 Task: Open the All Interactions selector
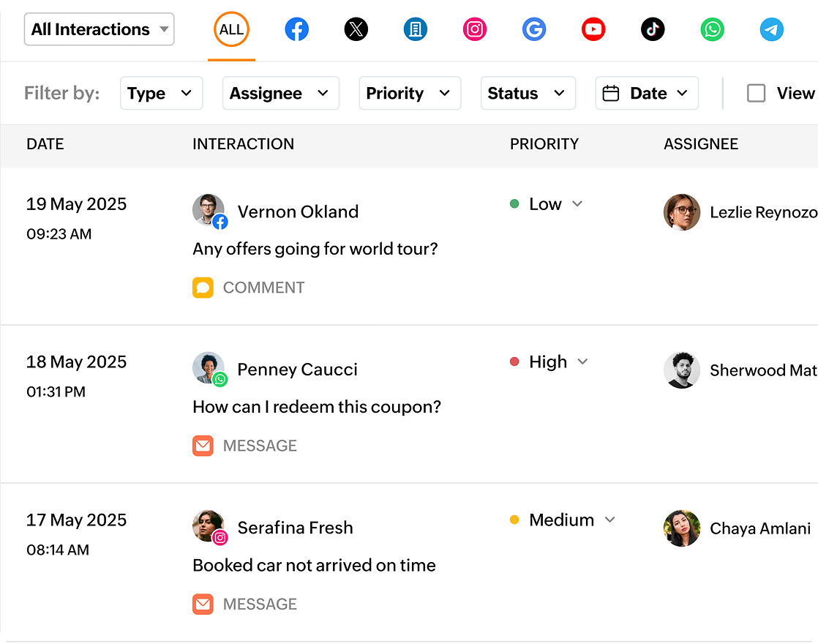[99, 29]
